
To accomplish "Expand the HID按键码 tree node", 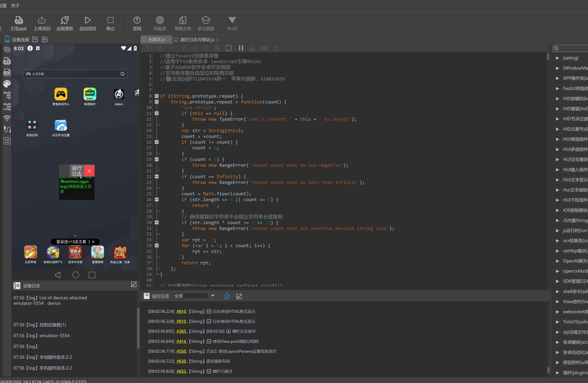I will pyautogui.click(x=557, y=99).
